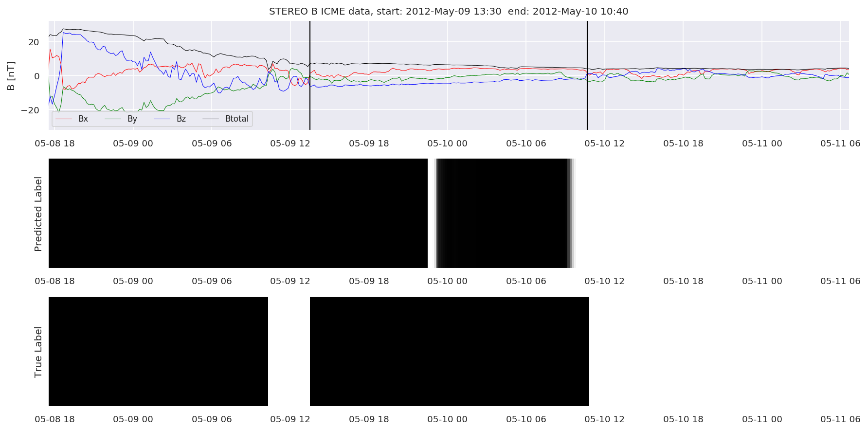Select the Bz entry in the legend

(x=170, y=119)
